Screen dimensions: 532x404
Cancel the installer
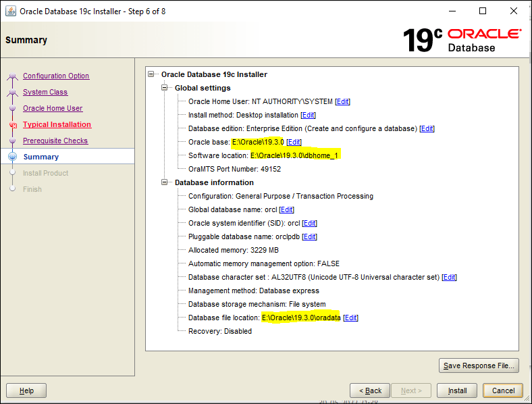point(503,390)
